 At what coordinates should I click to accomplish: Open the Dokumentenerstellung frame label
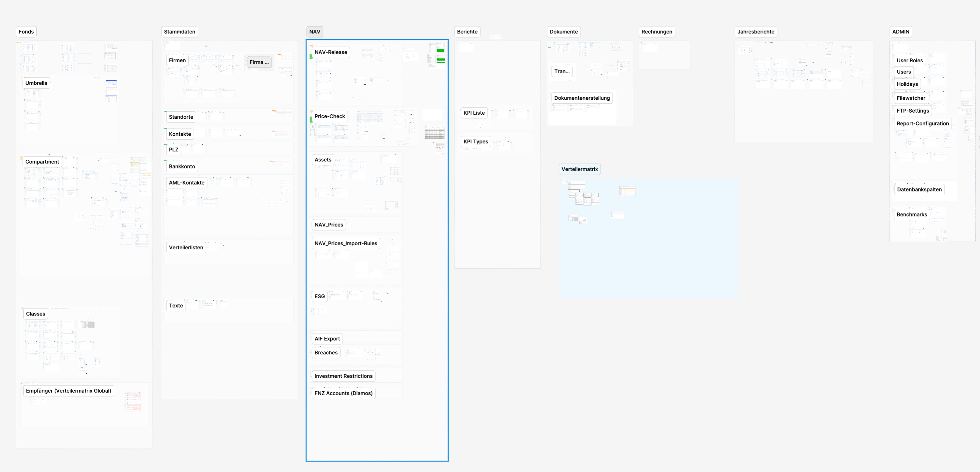(x=581, y=98)
